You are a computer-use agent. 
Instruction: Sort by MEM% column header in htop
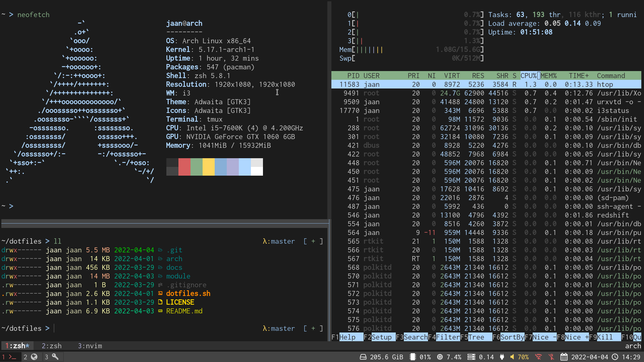pyautogui.click(x=548, y=76)
